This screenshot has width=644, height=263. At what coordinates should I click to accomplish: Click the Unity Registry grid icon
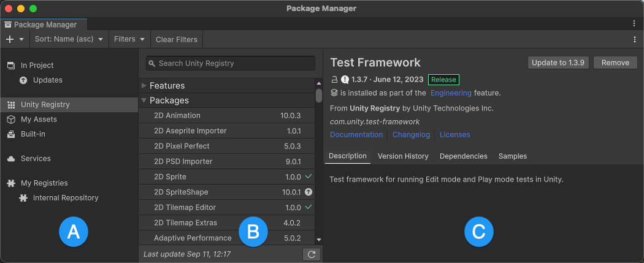point(11,105)
